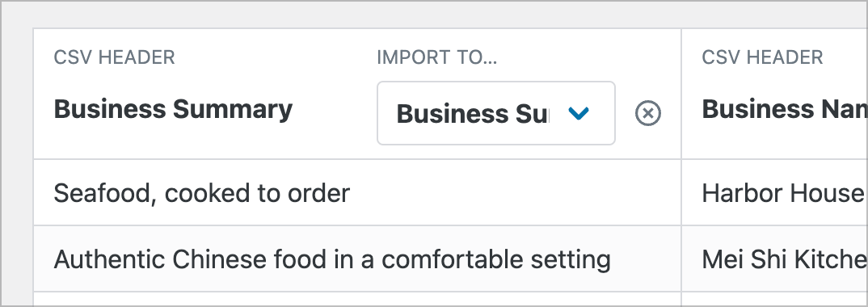Image resolution: width=868 pixels, height=307 pixels.
Task: Open the Business Summary import dropdown
Action: (x=496, y=113)
